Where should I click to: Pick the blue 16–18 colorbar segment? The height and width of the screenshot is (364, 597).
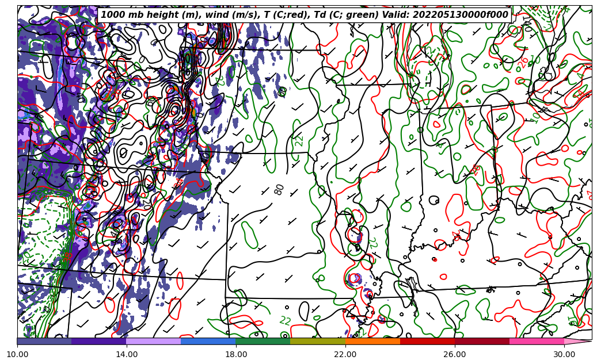tap(208, 341)
